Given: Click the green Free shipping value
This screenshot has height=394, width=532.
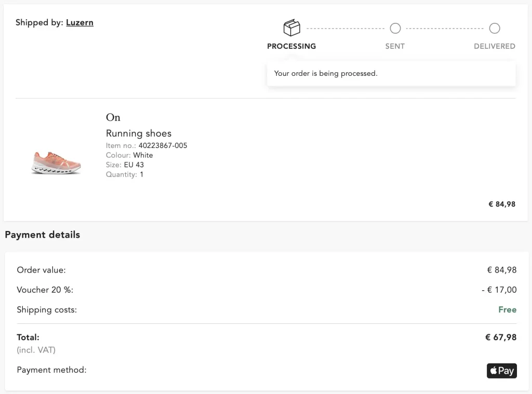Looking at the screenshot, I should 507,309.
